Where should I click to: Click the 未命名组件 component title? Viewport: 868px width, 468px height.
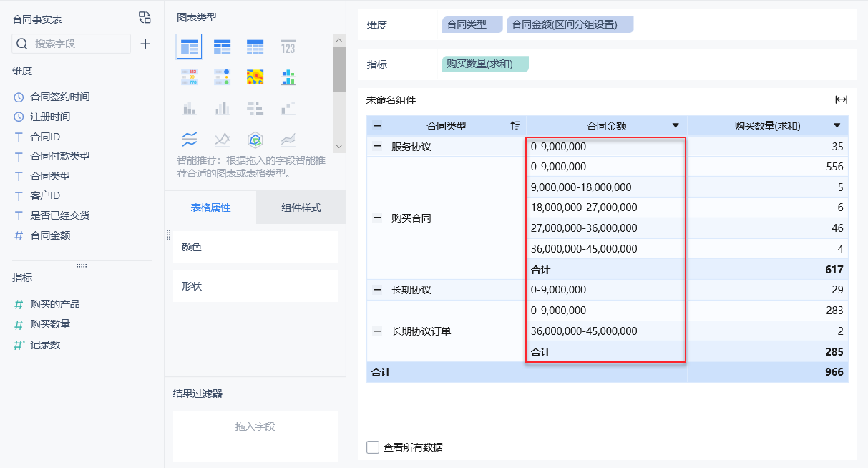point(391,100)
